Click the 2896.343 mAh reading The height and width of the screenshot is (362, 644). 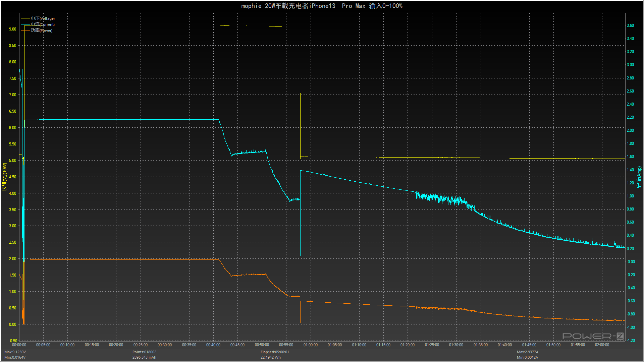[144, 357]
